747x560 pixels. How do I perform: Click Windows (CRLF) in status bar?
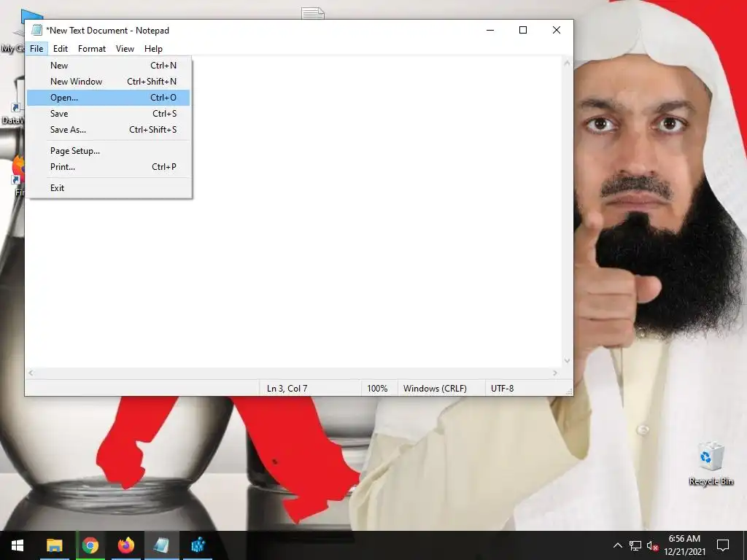point(435,389)
